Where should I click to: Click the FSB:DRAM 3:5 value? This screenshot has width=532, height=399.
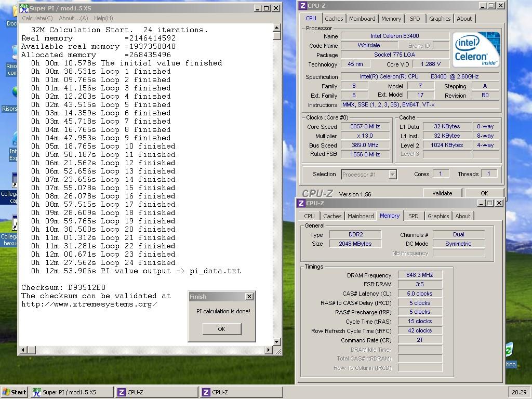pyautogui.click(x=420, y=284)
